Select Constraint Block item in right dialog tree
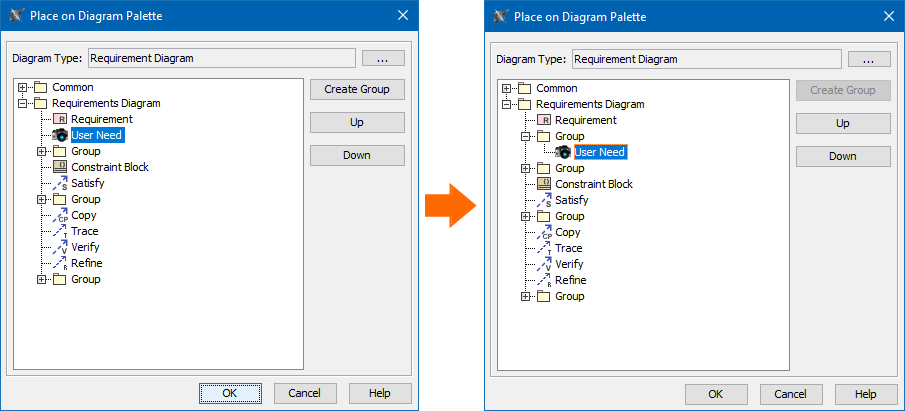 pyautogui.click(x=594, y=184)
